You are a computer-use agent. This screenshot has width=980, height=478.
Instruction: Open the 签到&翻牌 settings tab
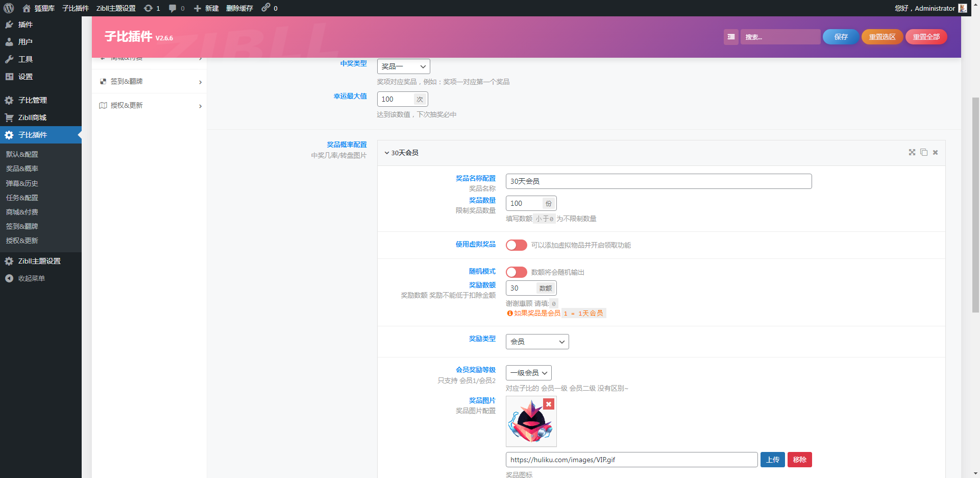coord(150,82)
